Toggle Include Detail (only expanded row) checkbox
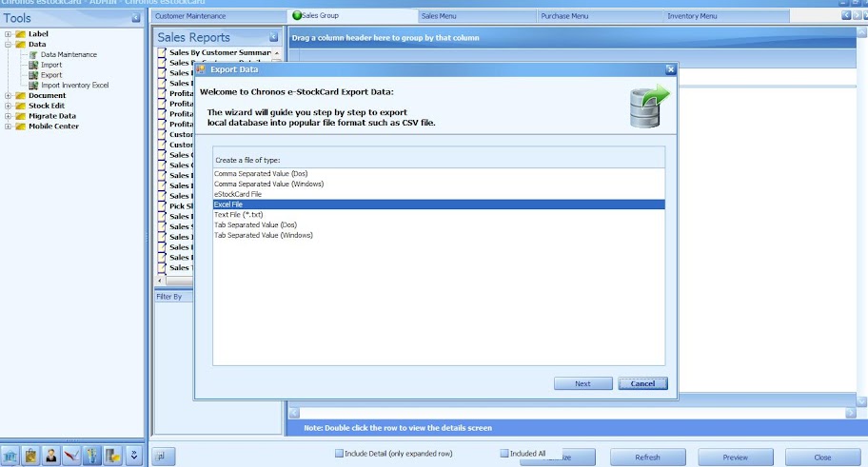The width and height of the screenshot is (868, 467). click(339, 453)
